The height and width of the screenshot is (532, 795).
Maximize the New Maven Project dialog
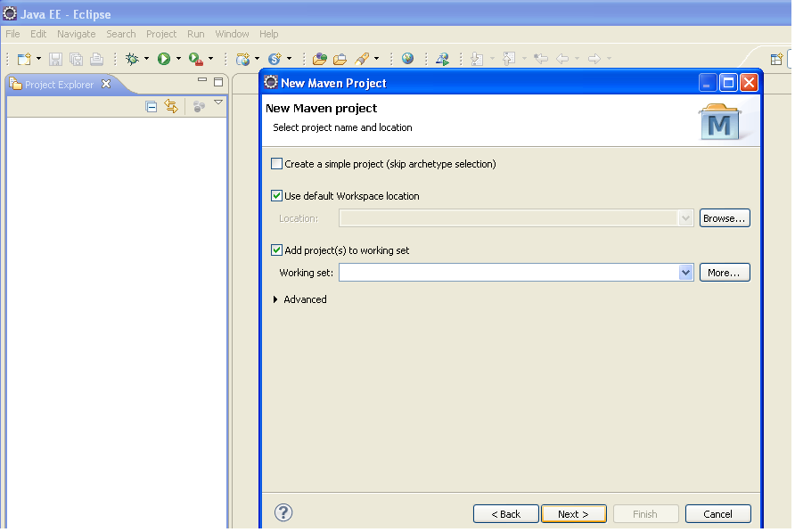coord(728,83)
